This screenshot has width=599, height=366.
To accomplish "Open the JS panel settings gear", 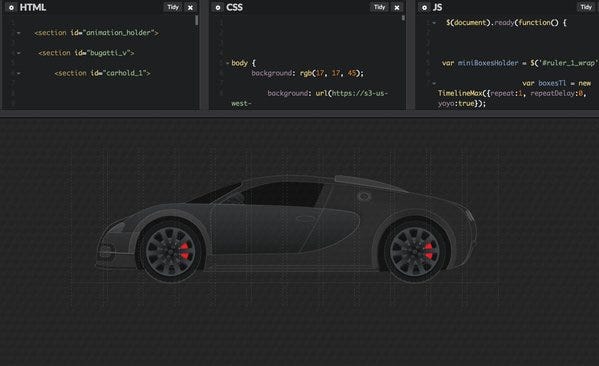I will click(424, 7).
